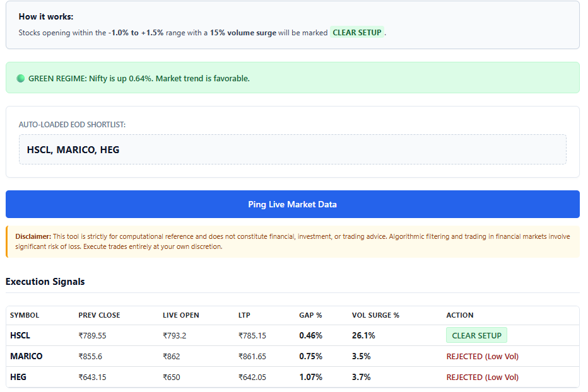This screenshot has height=392, width=588.
Task: Click MARICO volume surge 3.5%
Action: tap(361, 357)
